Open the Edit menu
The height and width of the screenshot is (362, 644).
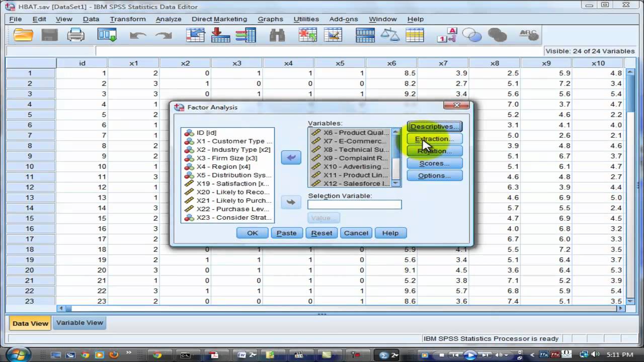[x=39, y=19]
